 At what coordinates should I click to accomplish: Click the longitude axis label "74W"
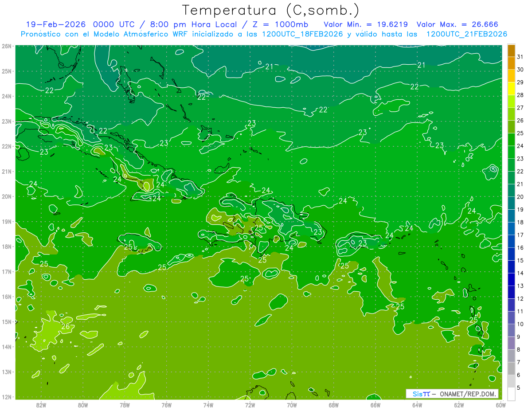208,405
